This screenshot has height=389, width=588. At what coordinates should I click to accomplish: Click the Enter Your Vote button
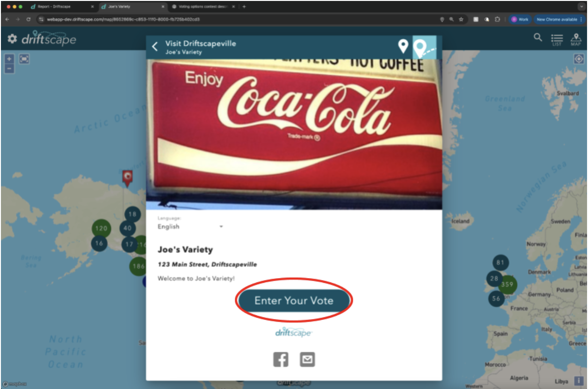[294, 301]
